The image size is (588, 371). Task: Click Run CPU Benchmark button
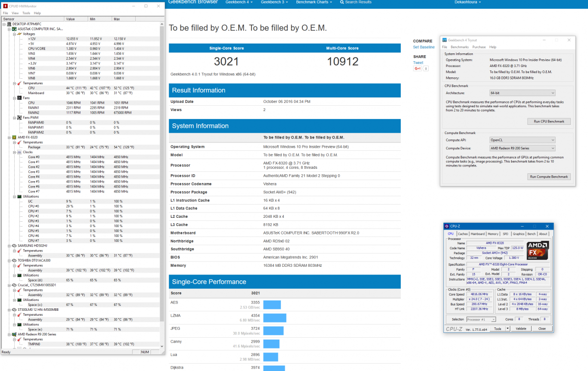coord(549,121)
